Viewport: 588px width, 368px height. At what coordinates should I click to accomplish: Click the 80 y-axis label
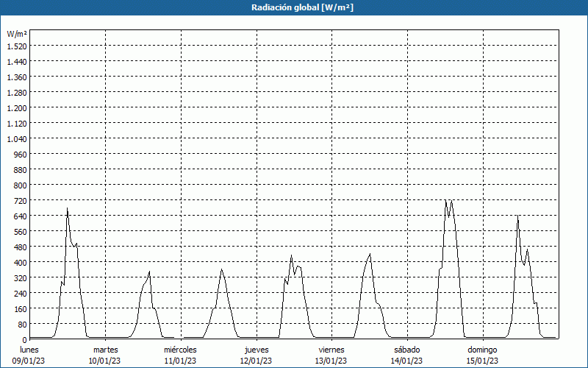point(23,324)
